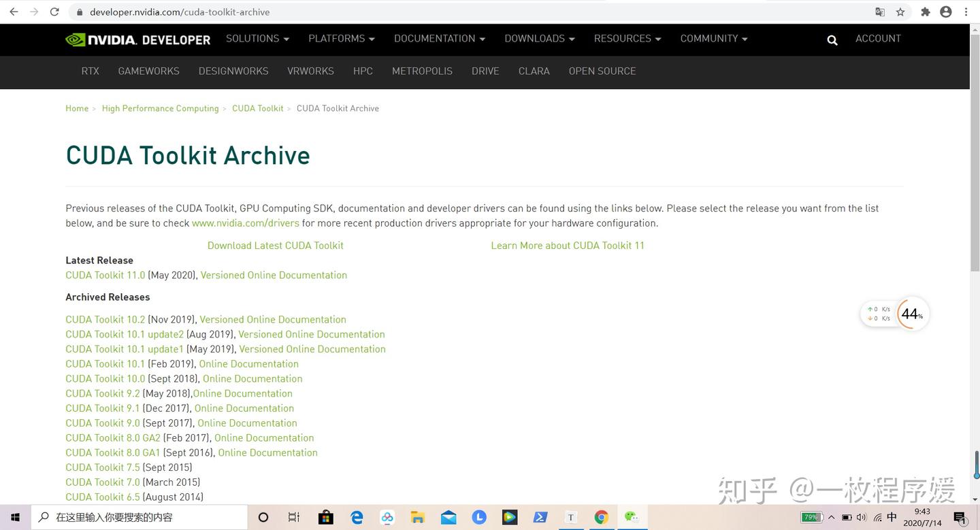Click the Download Latest CUDA Toolkit link
Screen dimensions: 980x530
[275, 246]
